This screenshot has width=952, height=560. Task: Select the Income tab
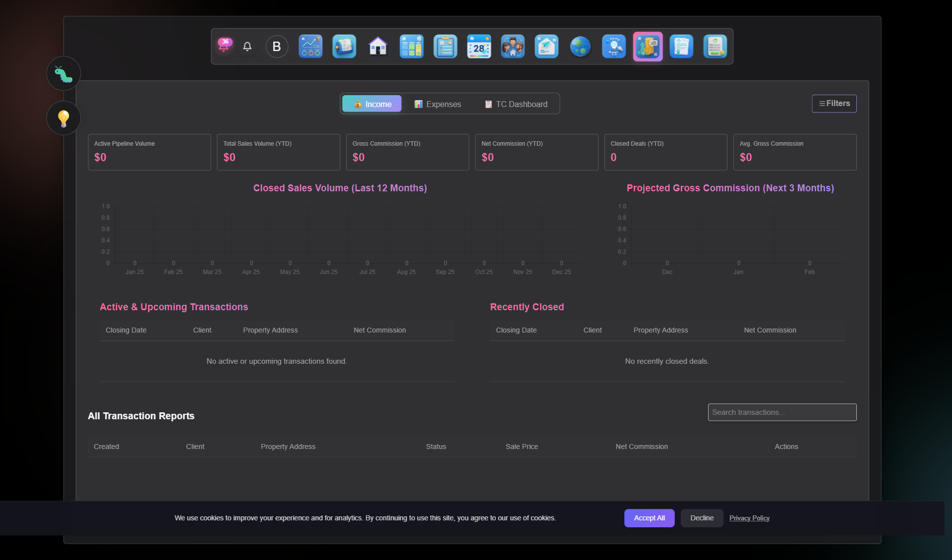(372, 104)
